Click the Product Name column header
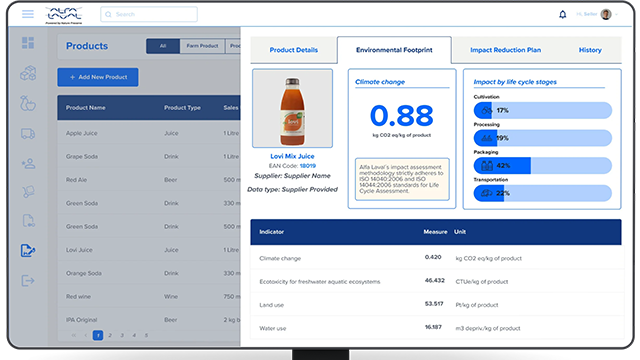Image resolution: width=640 pixels, height=360 pixels. [x=86, y=108]
